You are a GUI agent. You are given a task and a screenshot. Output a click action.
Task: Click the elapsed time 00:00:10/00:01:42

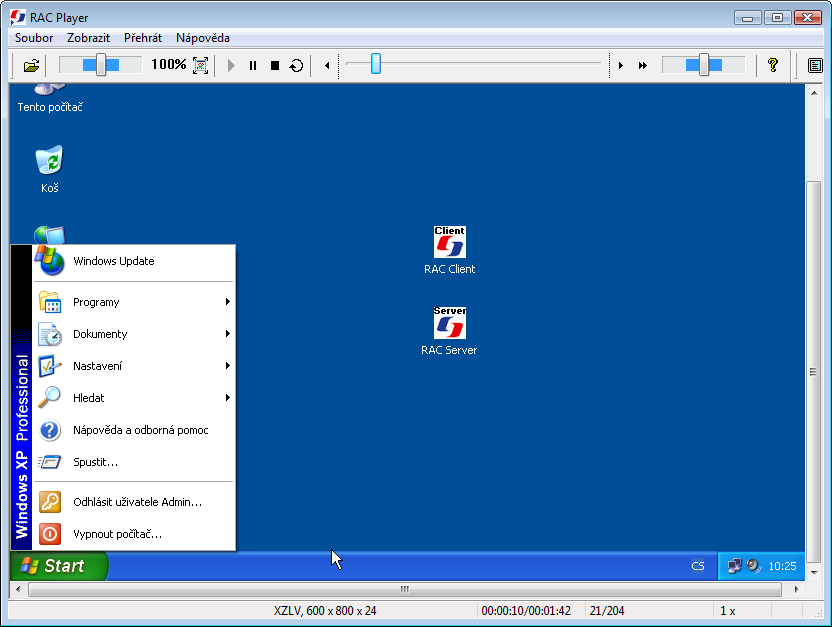(526, 611)
